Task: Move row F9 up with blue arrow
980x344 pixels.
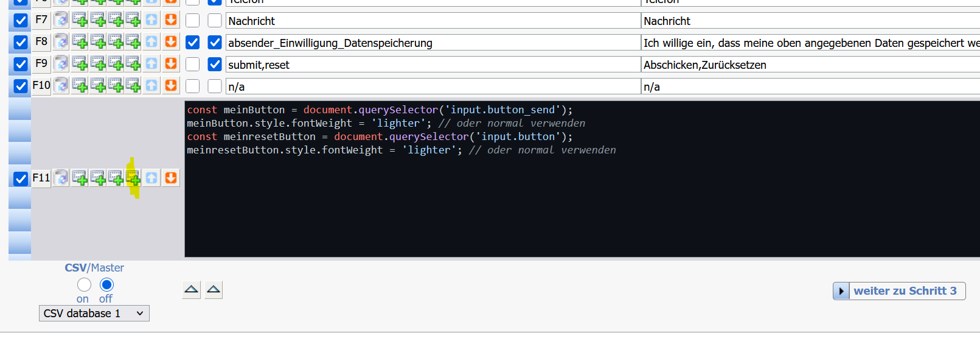Action: (x=151, y=63)
